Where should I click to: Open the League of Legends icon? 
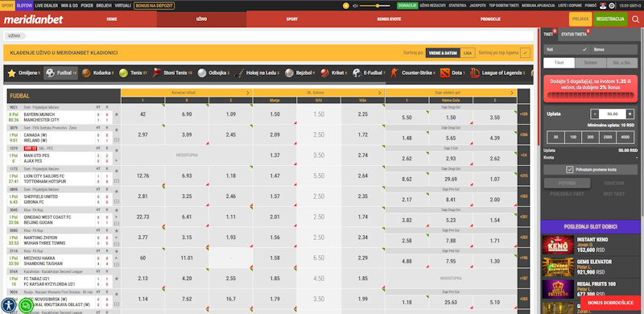(475, 73)
